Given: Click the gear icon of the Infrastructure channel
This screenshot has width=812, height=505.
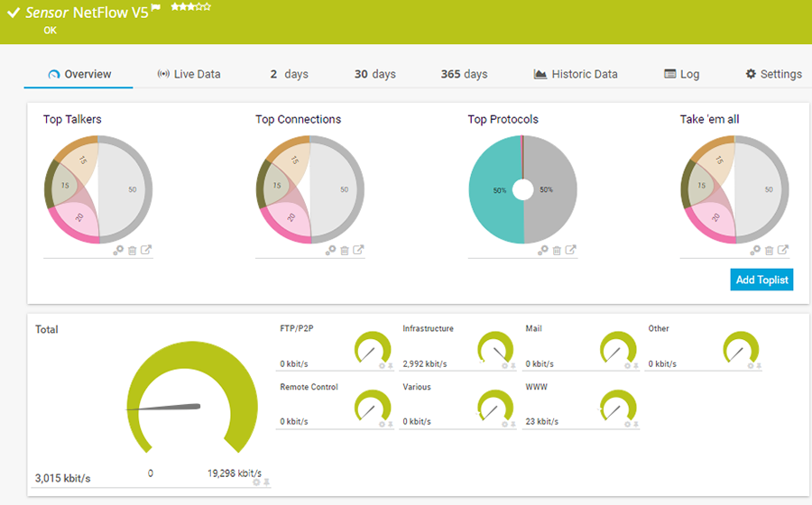Looking at the screenshot, I should pyautogui.click(x=505, y=366).
